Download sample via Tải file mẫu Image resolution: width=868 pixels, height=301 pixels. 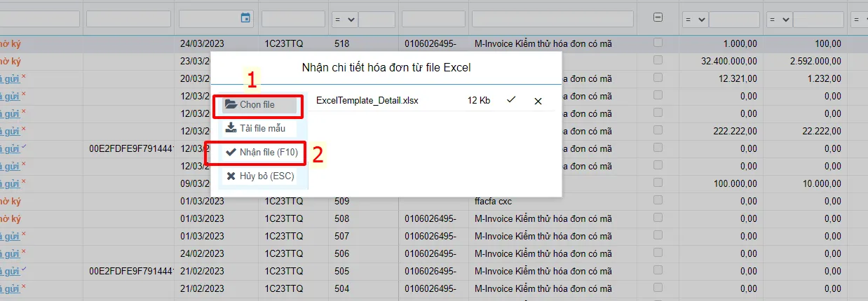[x=255, y=128]
